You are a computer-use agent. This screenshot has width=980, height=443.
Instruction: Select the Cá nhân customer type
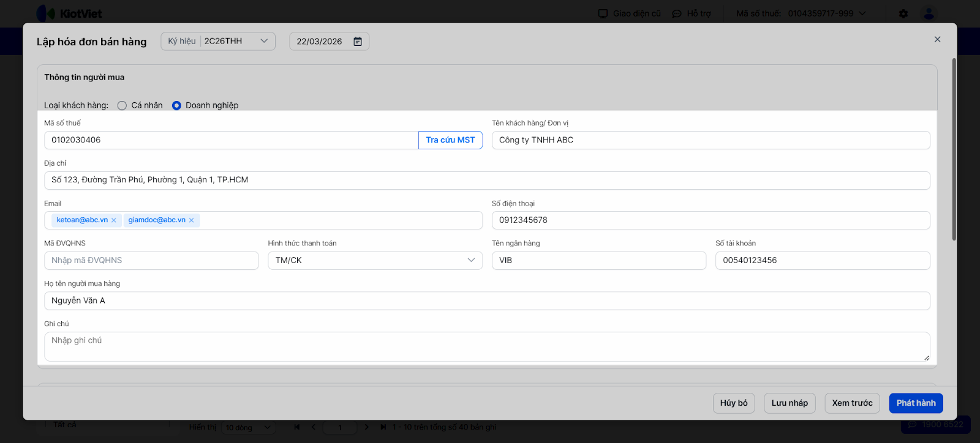122,105
